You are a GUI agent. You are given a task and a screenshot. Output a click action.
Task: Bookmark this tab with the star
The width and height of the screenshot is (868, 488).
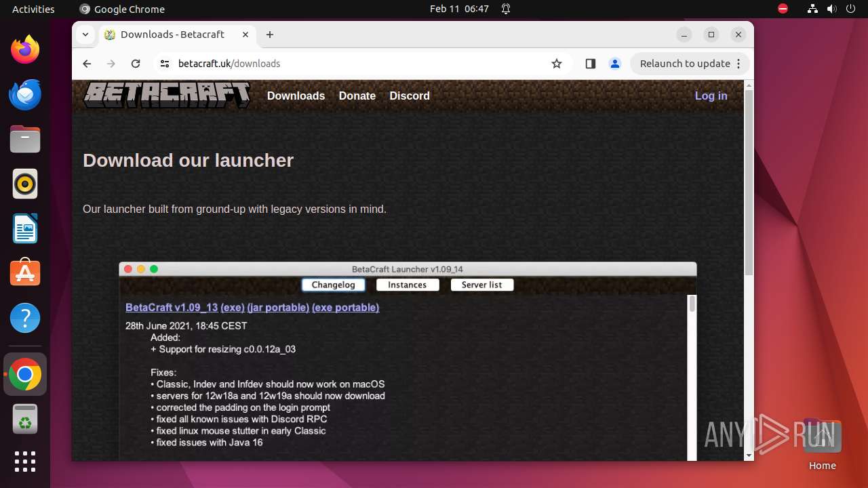point(557,64)
